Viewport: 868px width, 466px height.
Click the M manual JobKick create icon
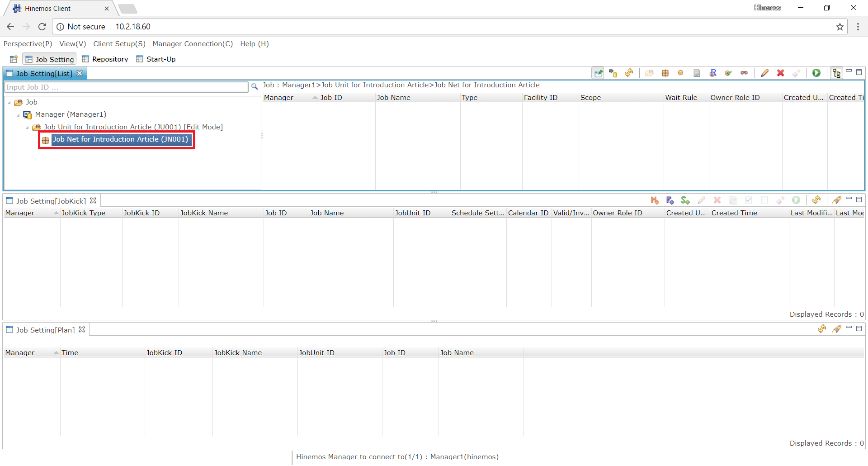(655, 200)
